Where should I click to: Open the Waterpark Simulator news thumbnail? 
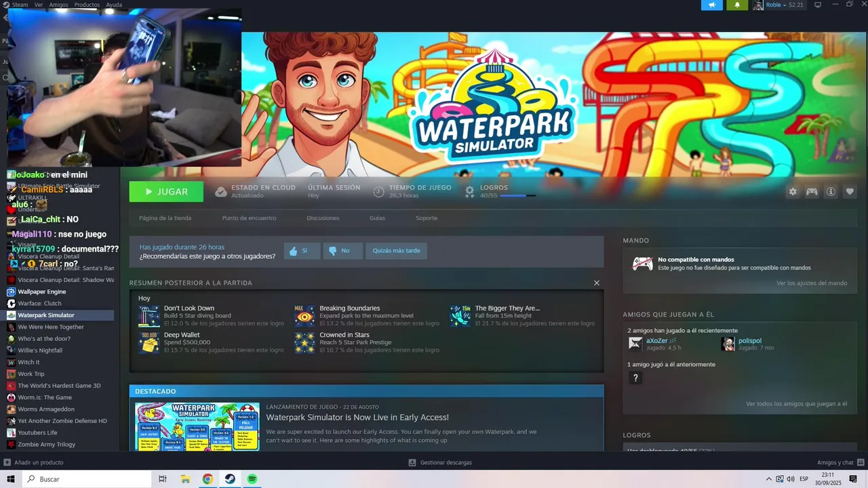tap(197, 427)
